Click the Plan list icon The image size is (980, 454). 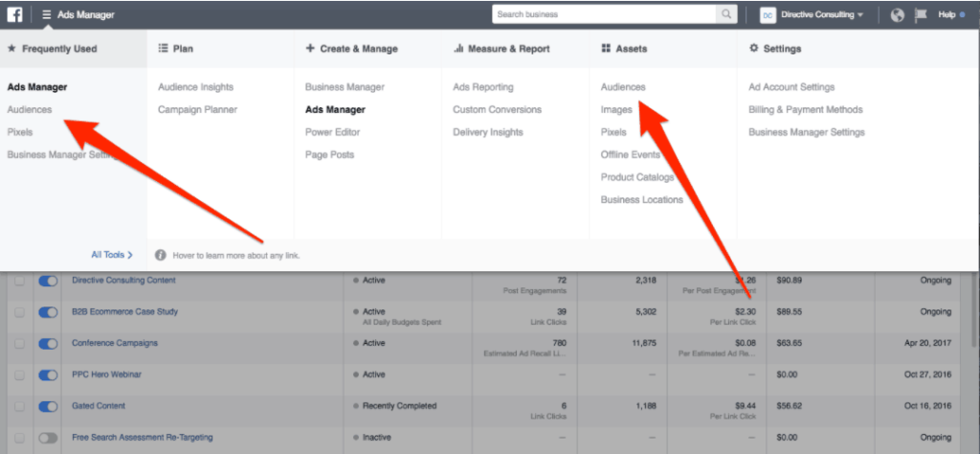click(x=163, y=48)
